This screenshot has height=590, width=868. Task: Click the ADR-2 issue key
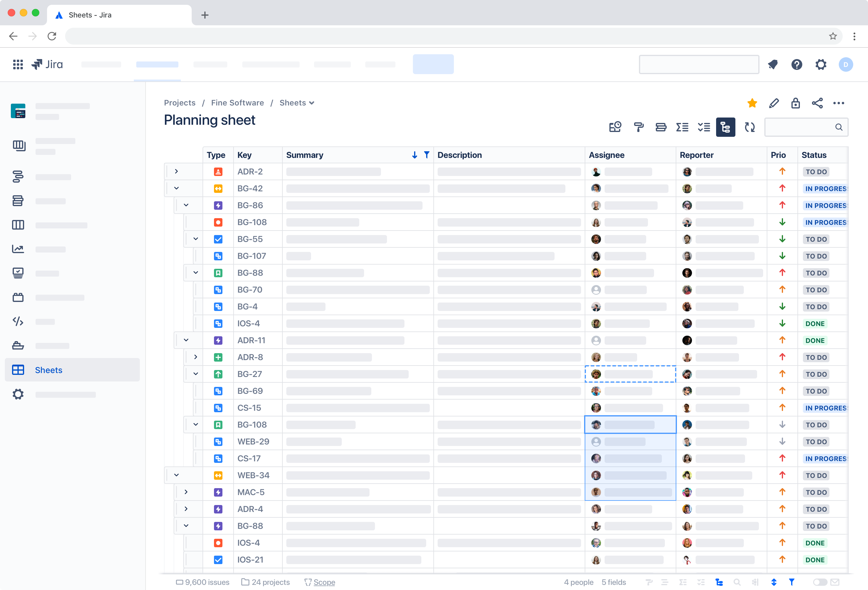tap(250, 171)
